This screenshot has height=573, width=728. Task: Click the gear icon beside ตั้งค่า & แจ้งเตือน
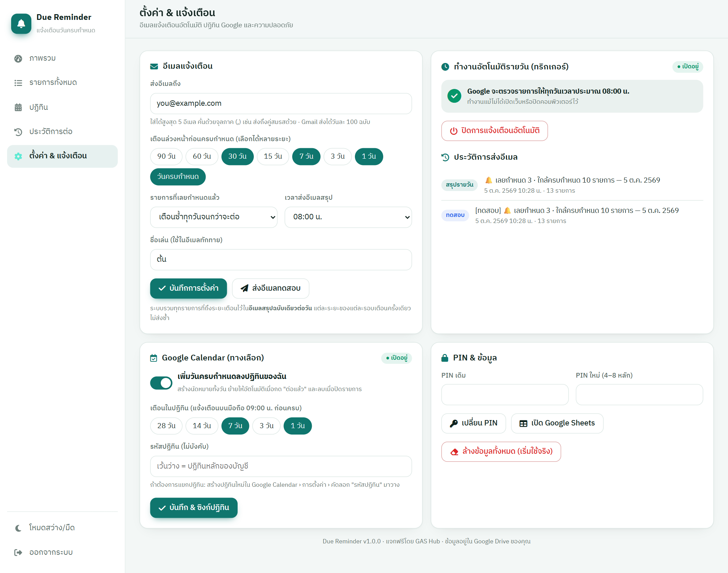click(18, 156)
